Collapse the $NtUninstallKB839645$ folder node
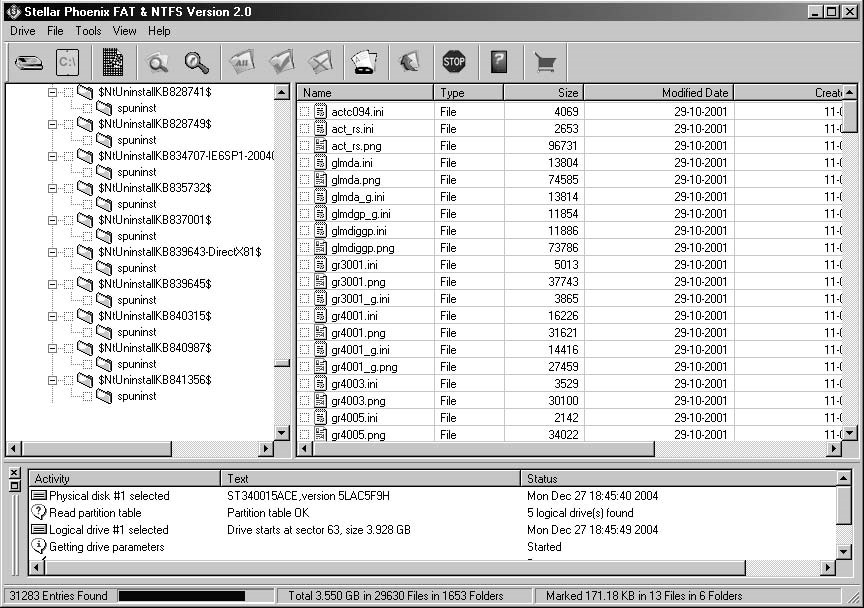Viewport: 864px width, 608px height. (x=52, y=284)
